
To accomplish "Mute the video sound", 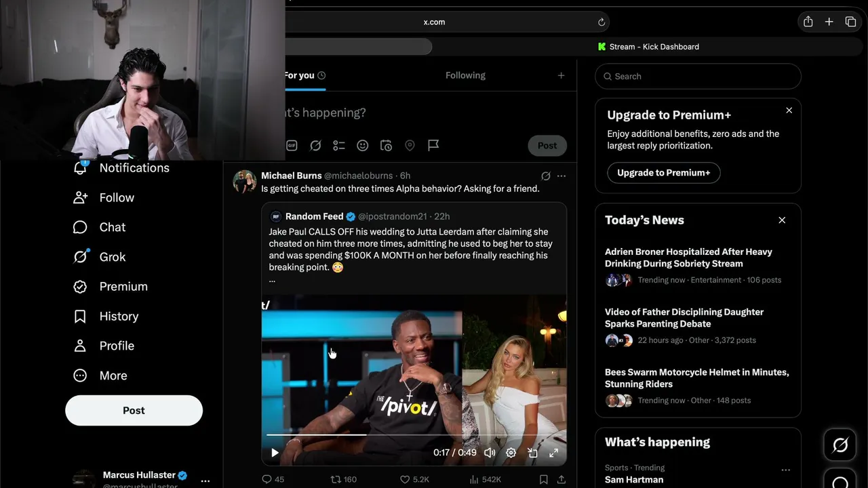I will coord(490,453).
